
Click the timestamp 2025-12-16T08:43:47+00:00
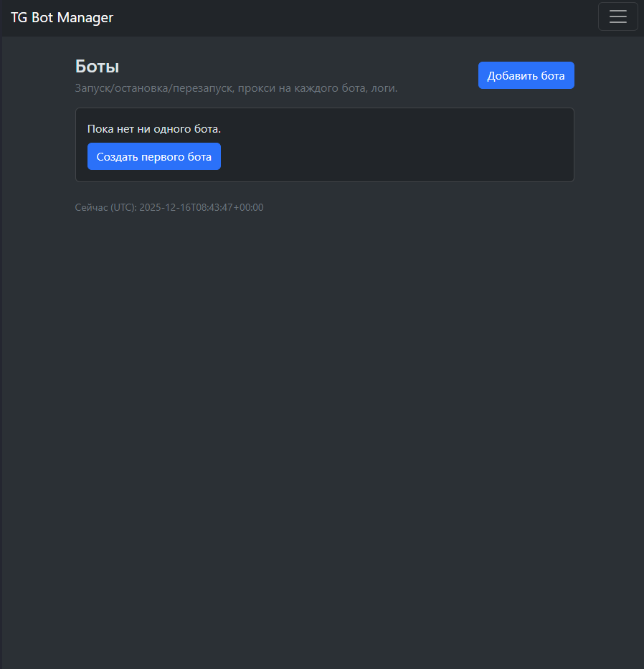(202, 207)
